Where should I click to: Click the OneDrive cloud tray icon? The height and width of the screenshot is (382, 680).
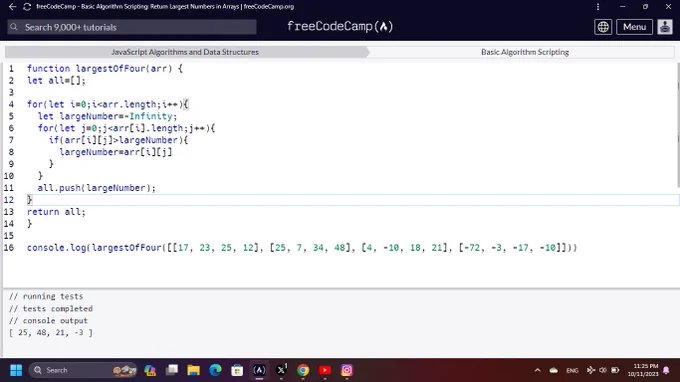point(554,370)
